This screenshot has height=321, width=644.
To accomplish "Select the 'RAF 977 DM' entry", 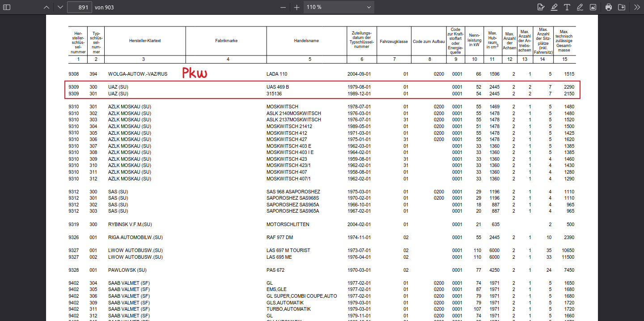I will point(280,237).
